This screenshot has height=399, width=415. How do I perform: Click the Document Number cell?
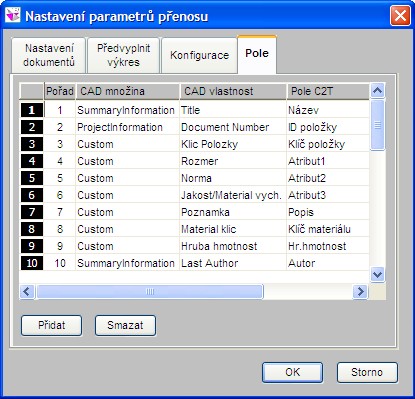(233, 127)
